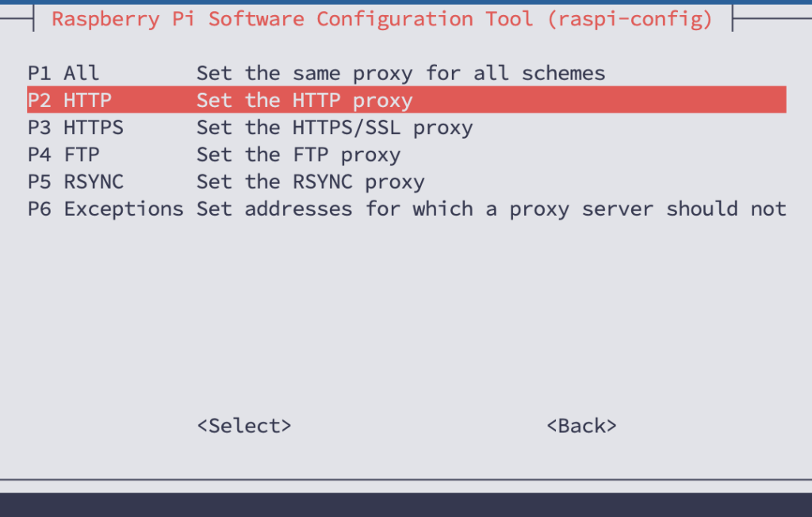
Task: Select the P4 FTP entry
Action: click(x=63, y=155)
